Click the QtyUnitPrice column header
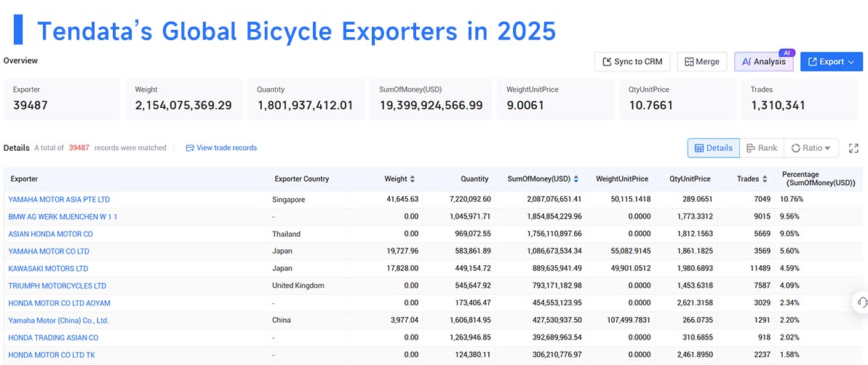The image size is (868, 365). [689, 179]
